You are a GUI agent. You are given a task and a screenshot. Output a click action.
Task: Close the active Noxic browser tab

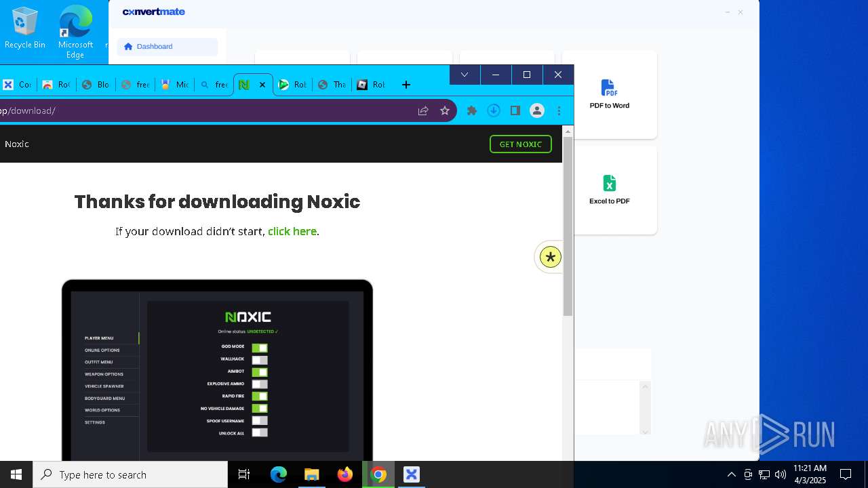coord(262,85)
